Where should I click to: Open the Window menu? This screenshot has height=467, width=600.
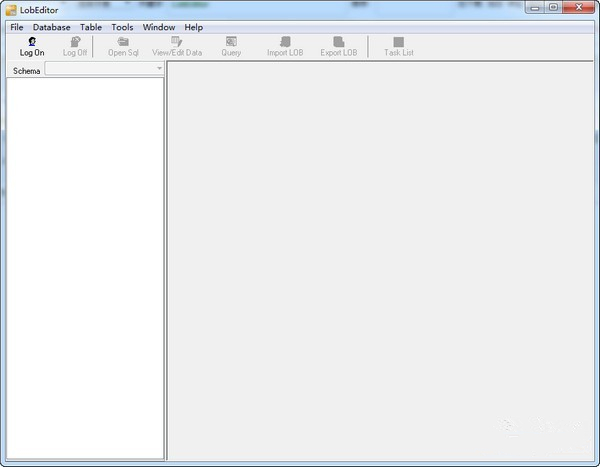coord(159,27)
